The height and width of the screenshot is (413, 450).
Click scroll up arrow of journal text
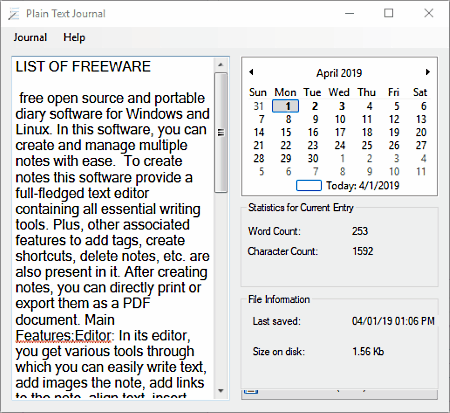tap(221, 65)
